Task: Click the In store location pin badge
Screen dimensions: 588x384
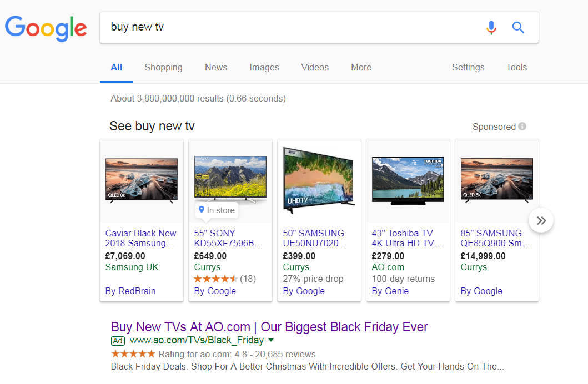Action: 217,210
